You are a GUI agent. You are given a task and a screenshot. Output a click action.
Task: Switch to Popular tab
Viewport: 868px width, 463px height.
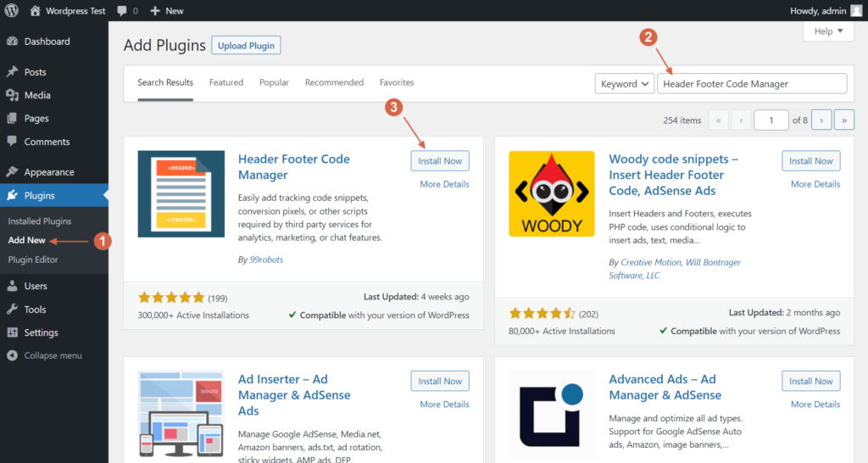pyautogui.click(x=274, y=82)
